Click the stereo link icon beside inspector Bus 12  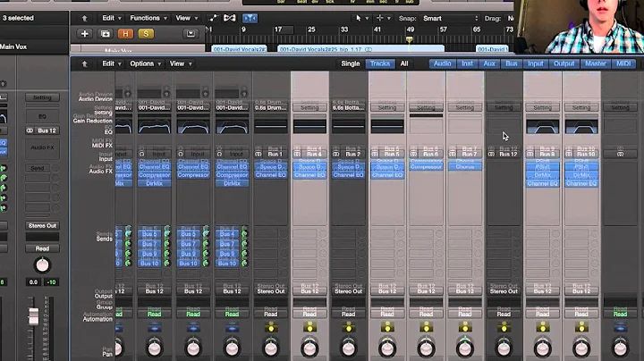tap(30, 130)
